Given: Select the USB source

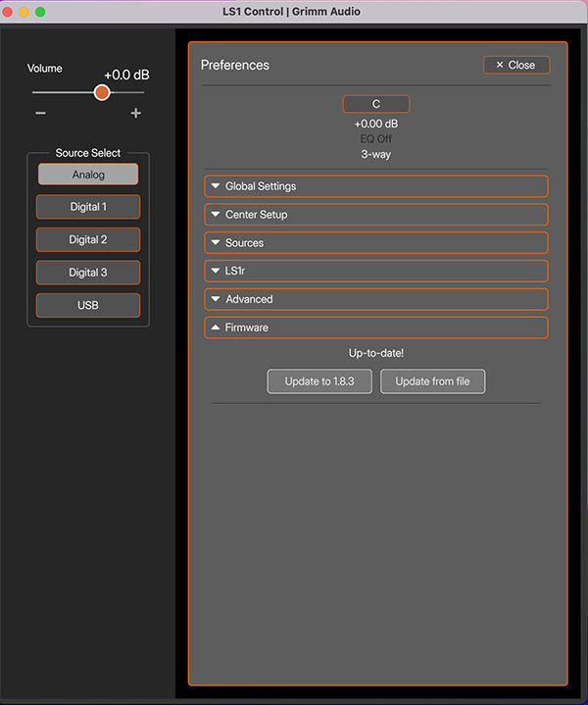Looking at the screenshot, I should [x=88, y=305].
